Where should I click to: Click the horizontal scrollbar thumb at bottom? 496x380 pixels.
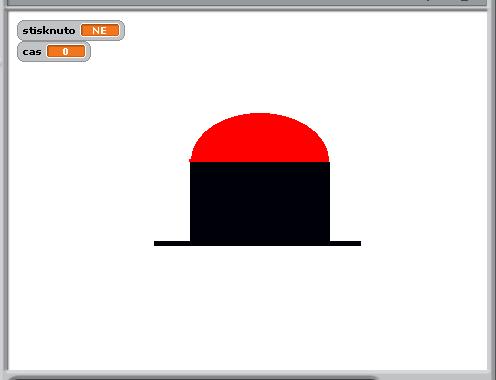pyautogui.click(x=195, y=378)
